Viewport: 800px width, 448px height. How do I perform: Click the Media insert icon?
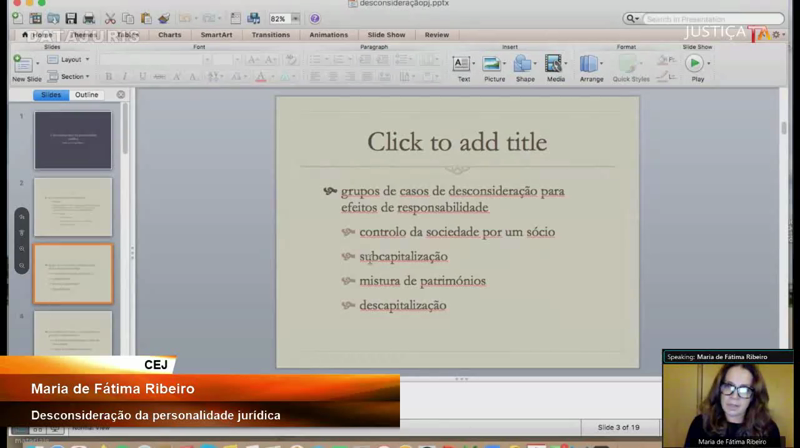tap(555, 66)
